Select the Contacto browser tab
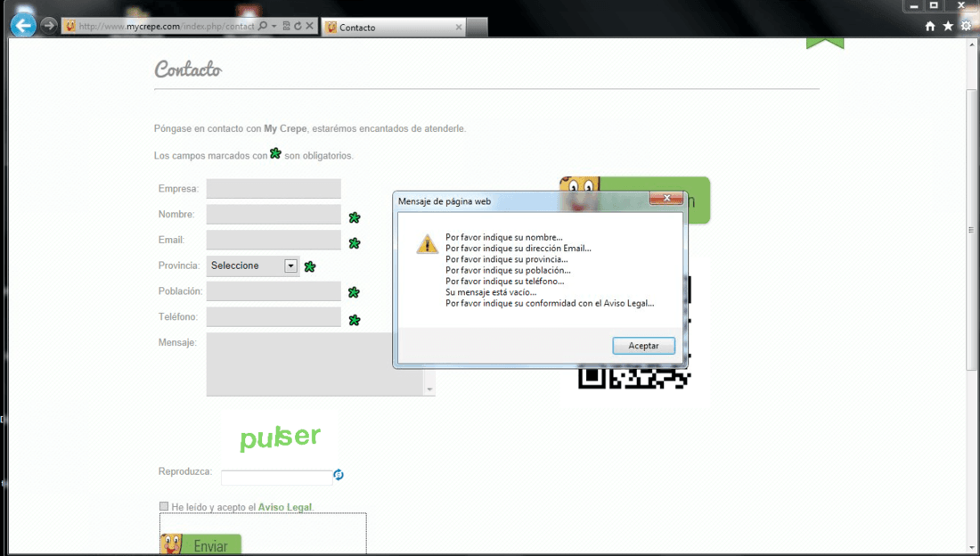This screenshot has height=556, width=980. pyautogui.click(x=394, y=28)
